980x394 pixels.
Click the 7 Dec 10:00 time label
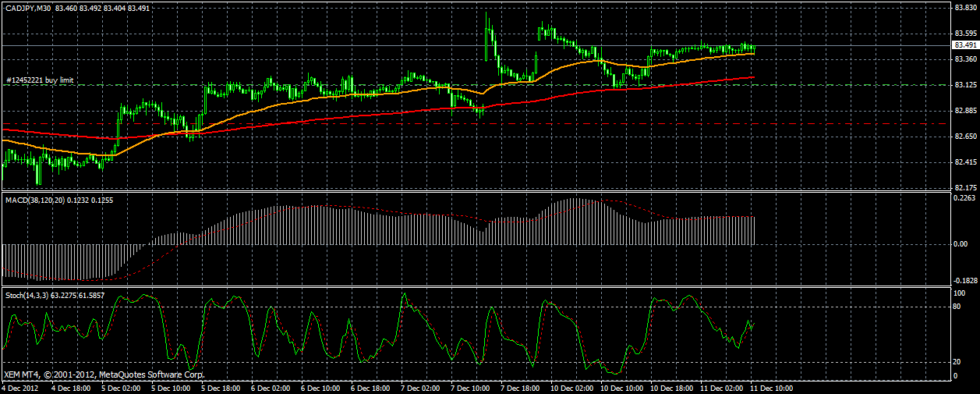point(469,387)
